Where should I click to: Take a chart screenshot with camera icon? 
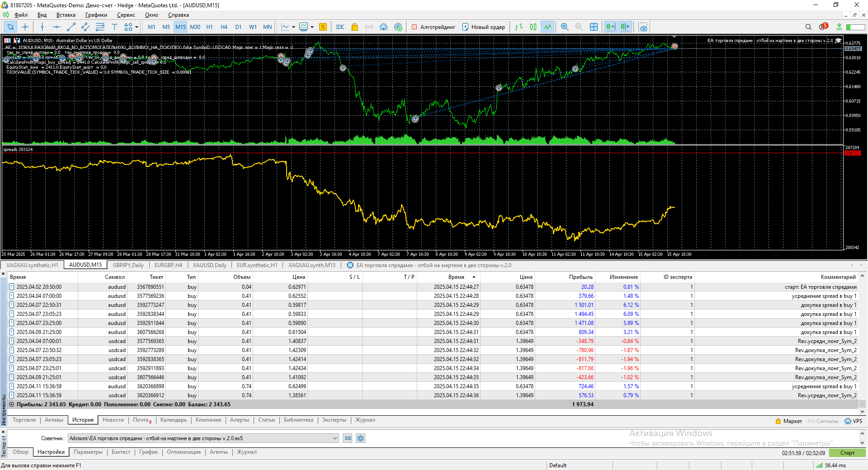[x=642, y=27]
